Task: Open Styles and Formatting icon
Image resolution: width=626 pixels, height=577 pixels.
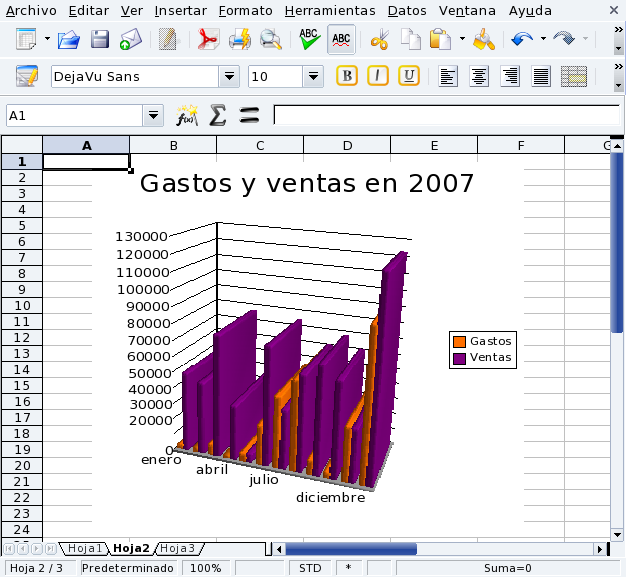Action: (x=27, y=76)
